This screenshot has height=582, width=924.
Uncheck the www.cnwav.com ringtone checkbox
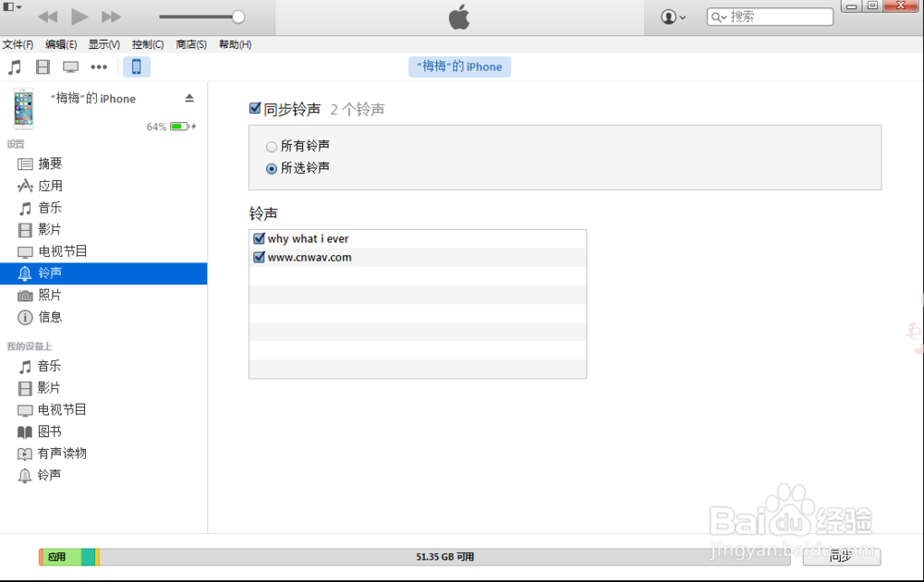point(259,257)
